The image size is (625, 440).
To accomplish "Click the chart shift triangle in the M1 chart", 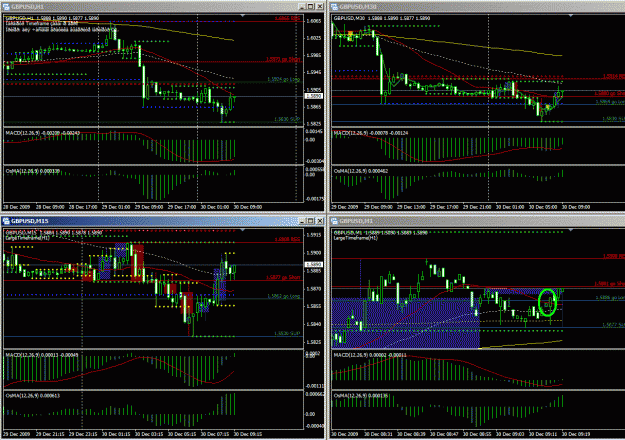I will [571, 230].
